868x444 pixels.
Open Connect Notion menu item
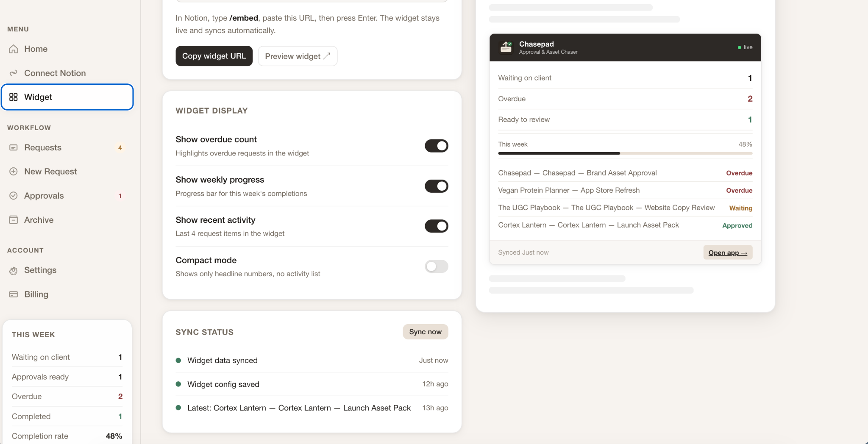click(x=67, y=73)
